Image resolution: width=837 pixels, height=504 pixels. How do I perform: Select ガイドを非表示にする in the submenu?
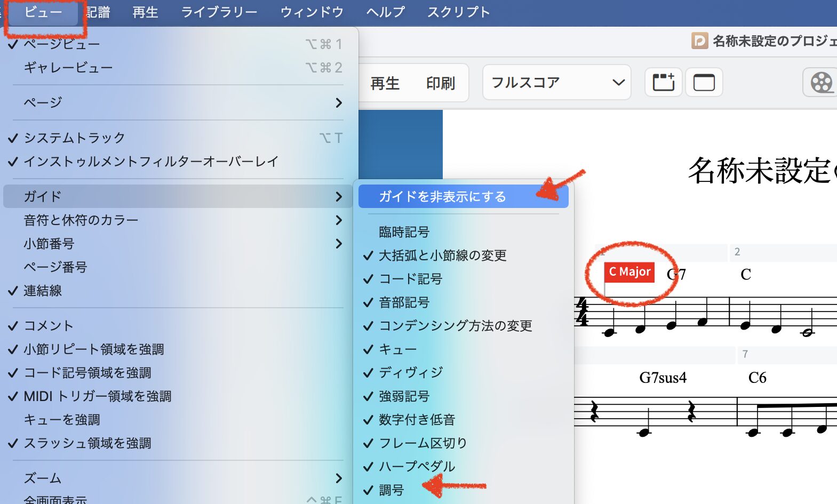442,197
